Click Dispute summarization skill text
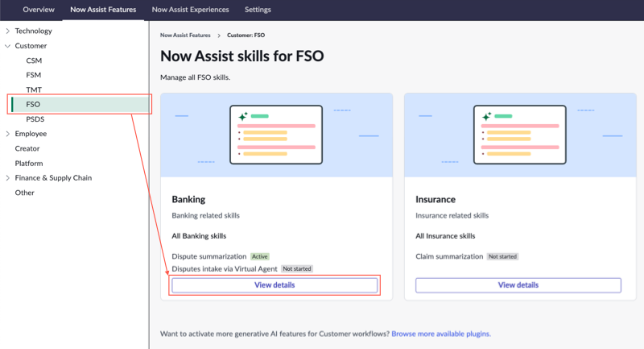 click(x=209, y=256)
